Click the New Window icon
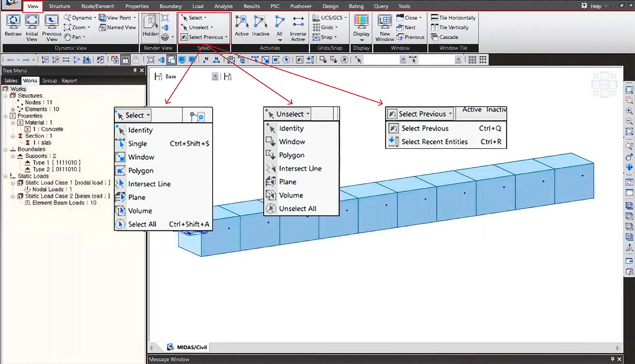This screenshot has height=364, width=635. [385, 22]
